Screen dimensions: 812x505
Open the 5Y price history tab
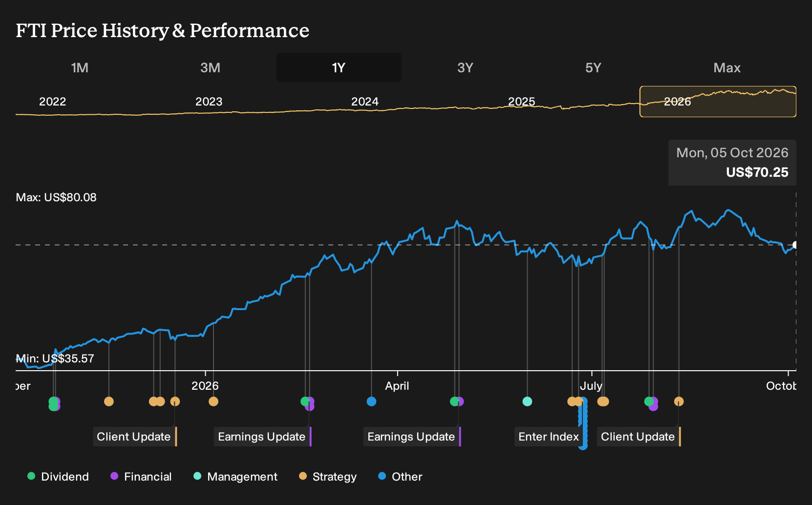pos(593,67)
